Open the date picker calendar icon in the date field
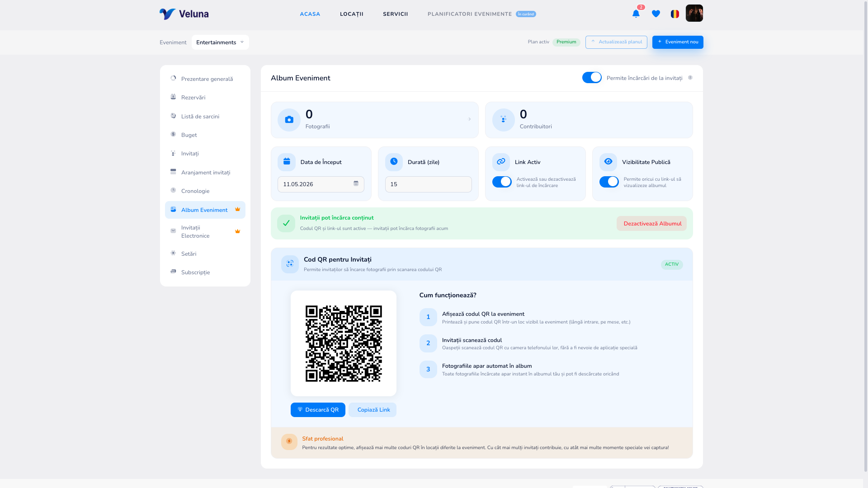 point(356,183)
